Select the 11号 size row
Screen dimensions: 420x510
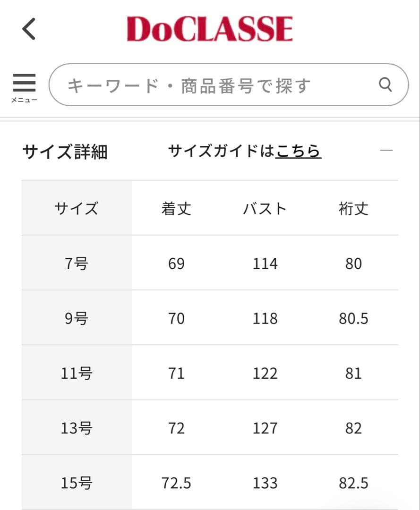pyautogui.click(x=77, y=373)
